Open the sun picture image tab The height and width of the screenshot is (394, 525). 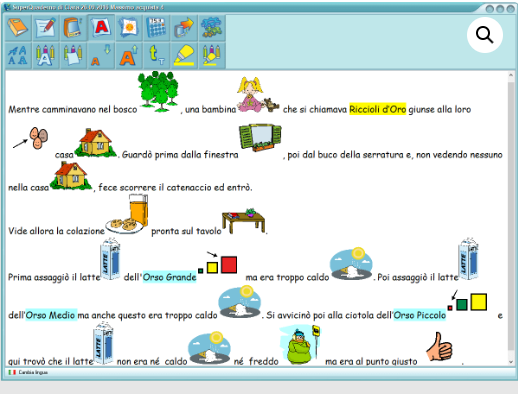pyautogui.click(x=129, y=28)
